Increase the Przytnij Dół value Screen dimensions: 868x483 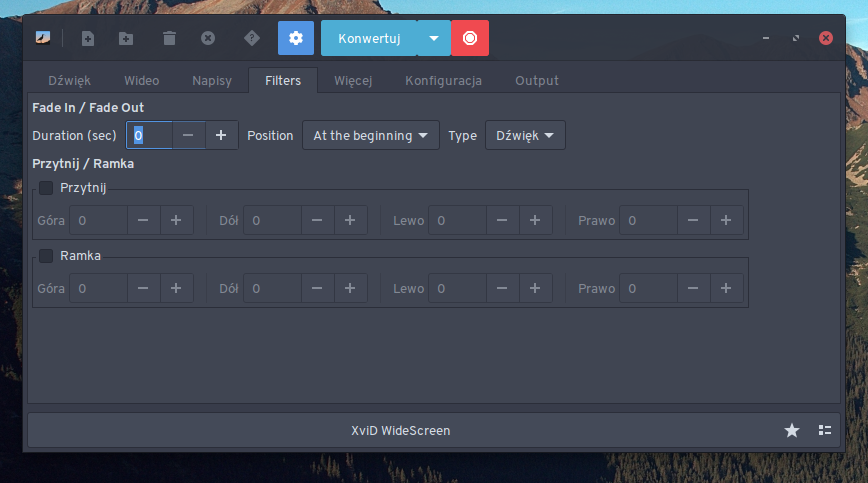350,220
